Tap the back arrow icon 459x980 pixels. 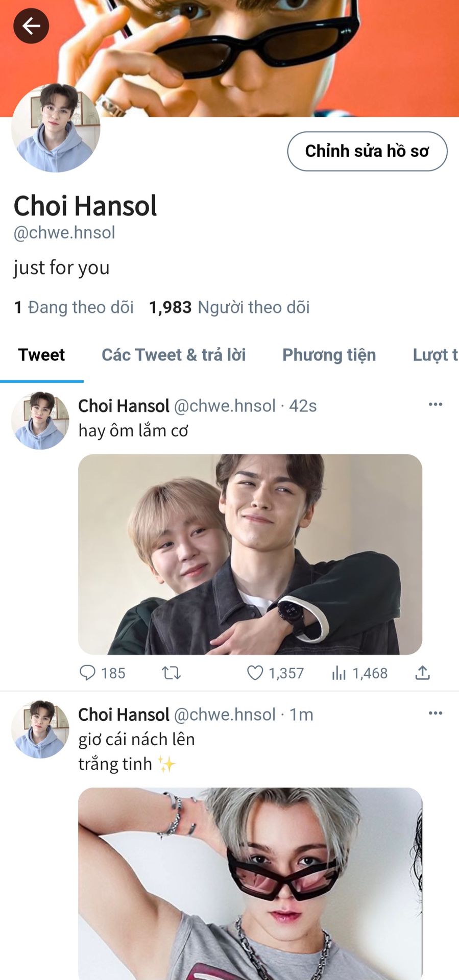[x=31, y=26]
